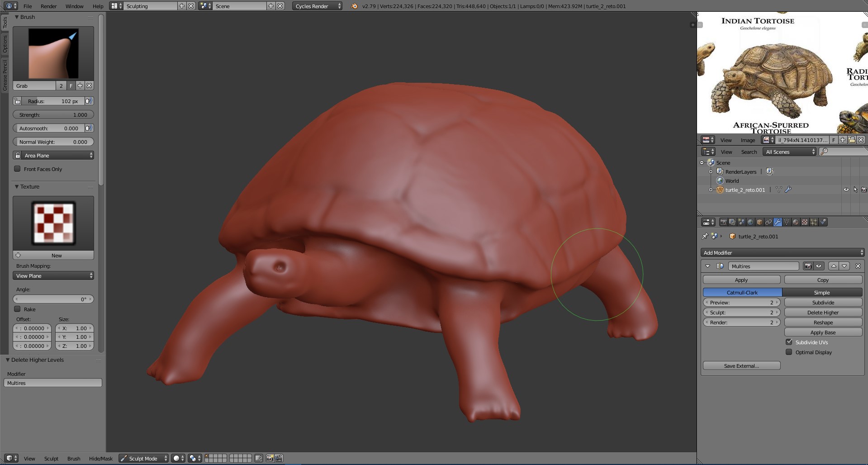868x465 pixels.
Task: Open the Render menu
Action: (48, 6)
